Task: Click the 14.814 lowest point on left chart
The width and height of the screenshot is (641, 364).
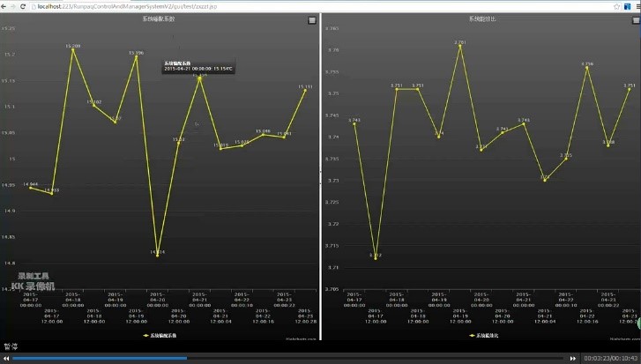Action: (158, 256)
